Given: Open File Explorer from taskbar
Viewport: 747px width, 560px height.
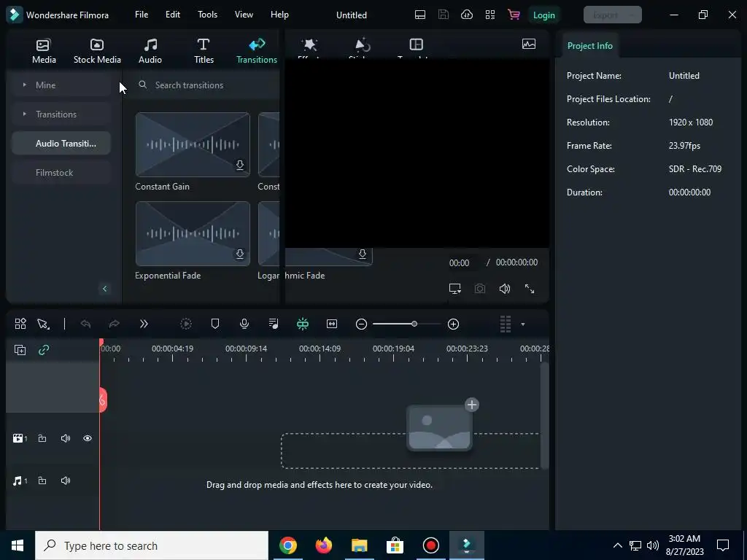Looking at the screenshot, I should (x=359, y=545).
